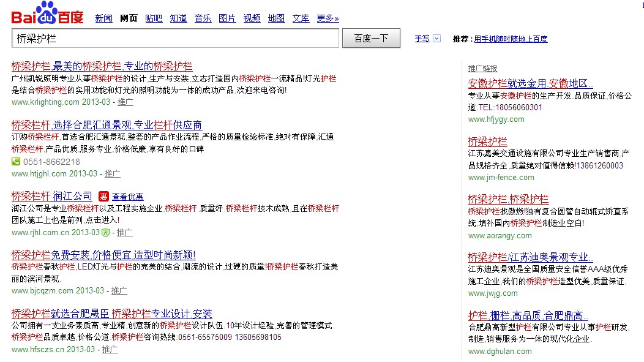Click the URL text www.hfjygy.com
The height and width of the screenshot is (362, 644).
click(x=496, y=119)
